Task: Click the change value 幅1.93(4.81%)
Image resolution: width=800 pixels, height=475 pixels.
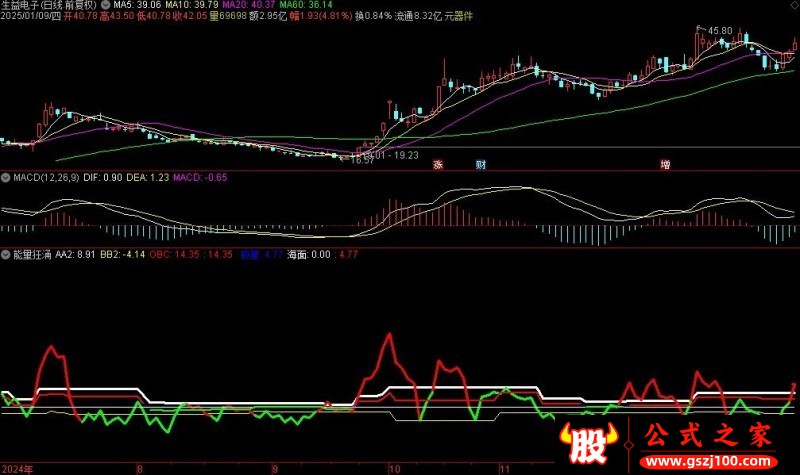Action: [x=321, y=16]
